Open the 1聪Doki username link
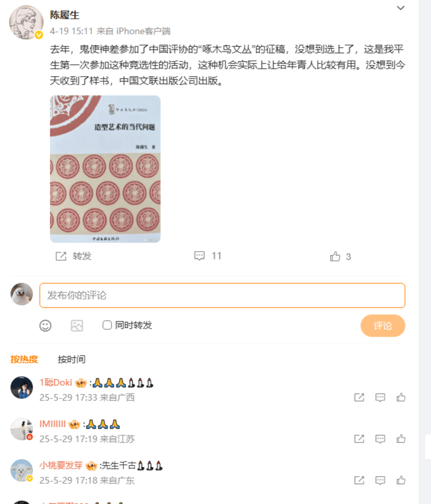431x504 pixels. (56, 382)
